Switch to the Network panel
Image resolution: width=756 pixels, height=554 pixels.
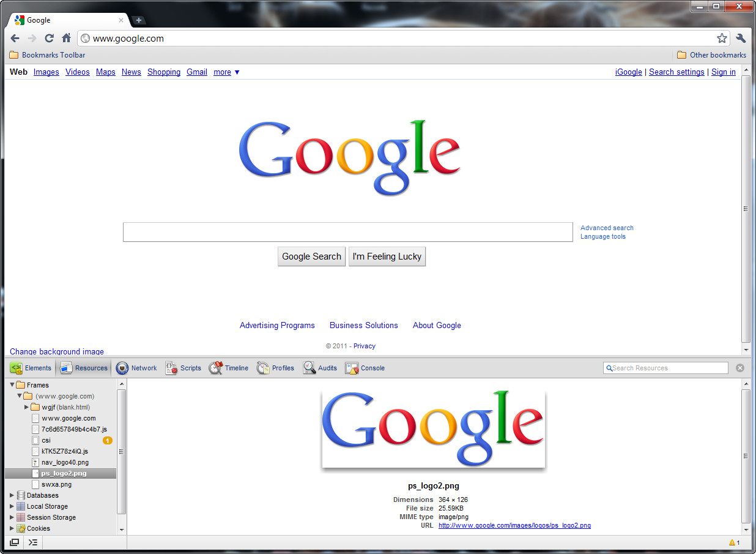pos(136,368)
